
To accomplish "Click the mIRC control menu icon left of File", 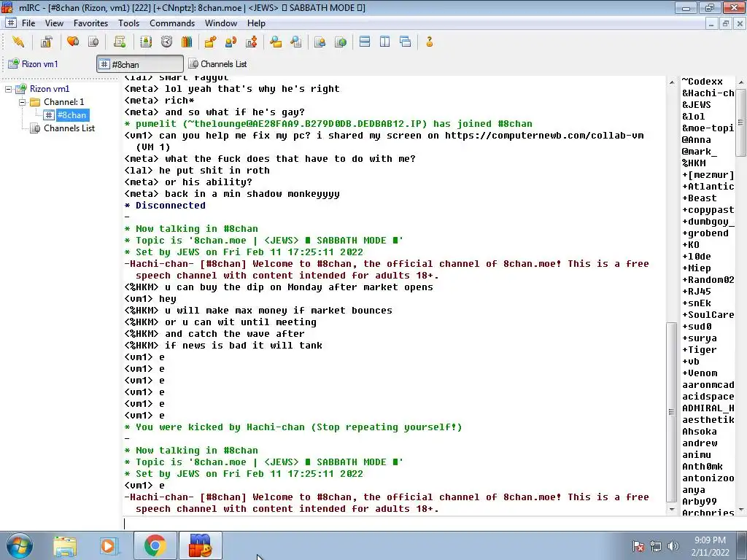I will pyautogui.click(x=11, y=23).
